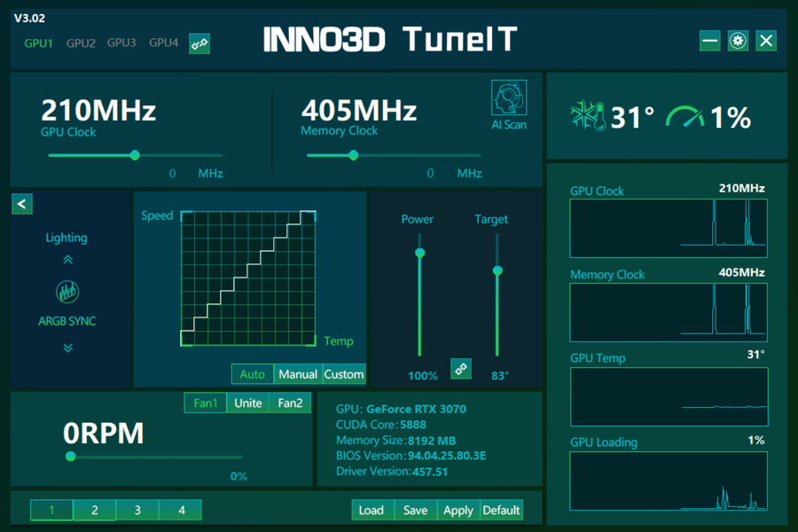Set fan mode to Custom

tap(344, 374)
